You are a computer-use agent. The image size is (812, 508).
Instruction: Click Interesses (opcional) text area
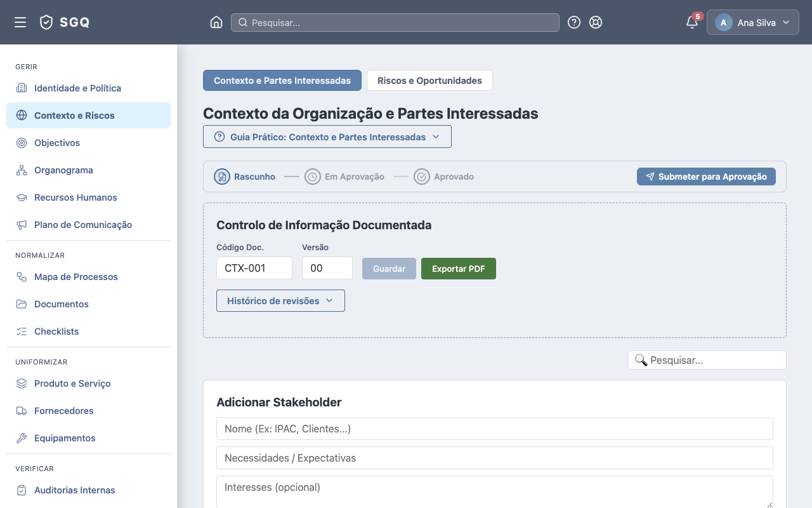pos(495,492)
